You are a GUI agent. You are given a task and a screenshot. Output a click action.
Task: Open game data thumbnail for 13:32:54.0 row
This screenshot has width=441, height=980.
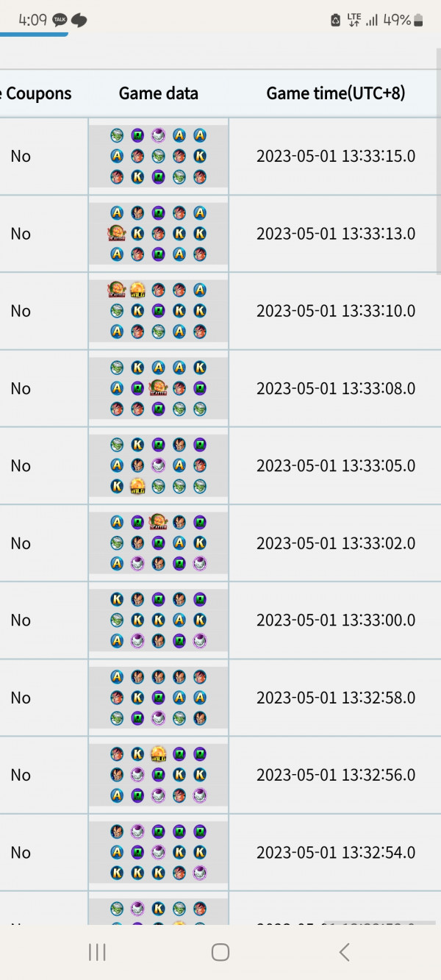pos(158,852)
